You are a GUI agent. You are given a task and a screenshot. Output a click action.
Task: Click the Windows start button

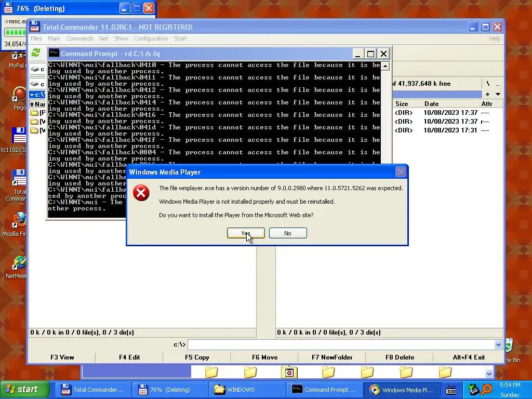pos(25,390)
